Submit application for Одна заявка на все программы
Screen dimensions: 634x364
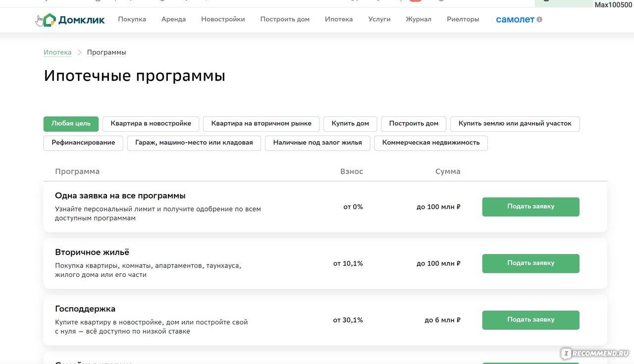[531, 207]
